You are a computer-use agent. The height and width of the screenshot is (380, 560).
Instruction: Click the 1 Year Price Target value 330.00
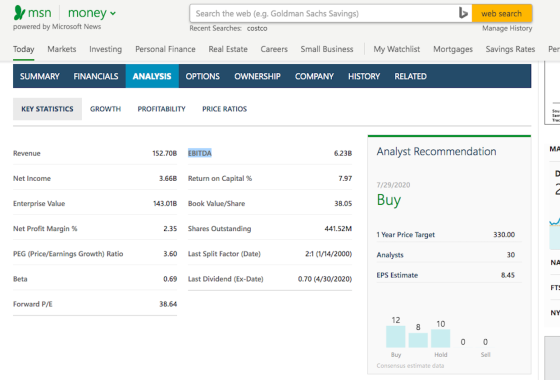pos(504,235)
